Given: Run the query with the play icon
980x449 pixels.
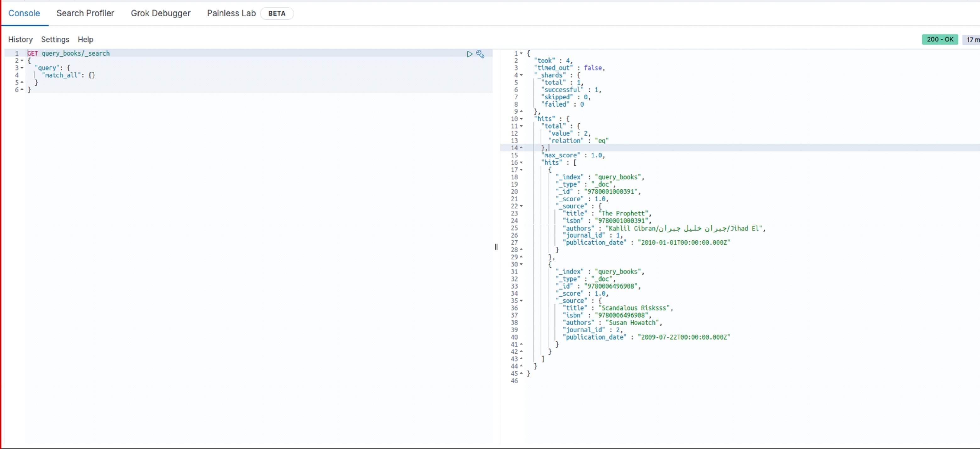Looking at the screenshot, I should pyautogui.click(x=469, y=54).
